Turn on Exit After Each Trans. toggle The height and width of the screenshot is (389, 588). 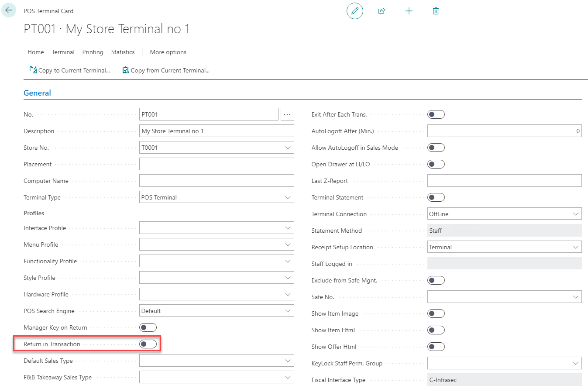coord(436,114)
